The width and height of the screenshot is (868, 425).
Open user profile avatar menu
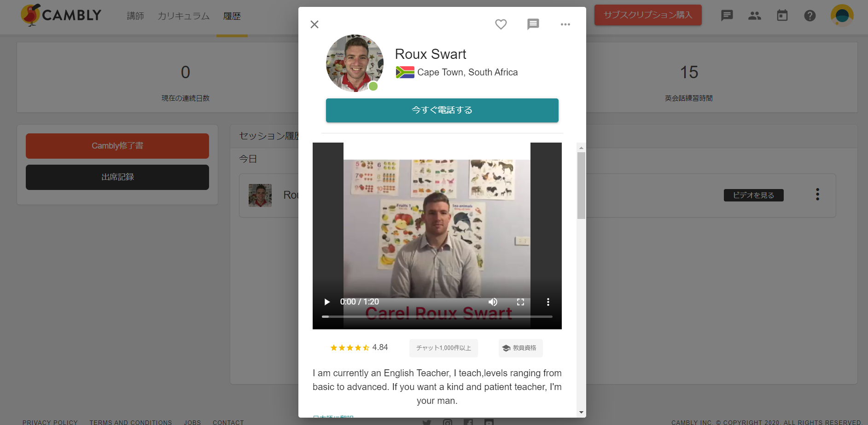pyautogui.click(x=842, y=16)
